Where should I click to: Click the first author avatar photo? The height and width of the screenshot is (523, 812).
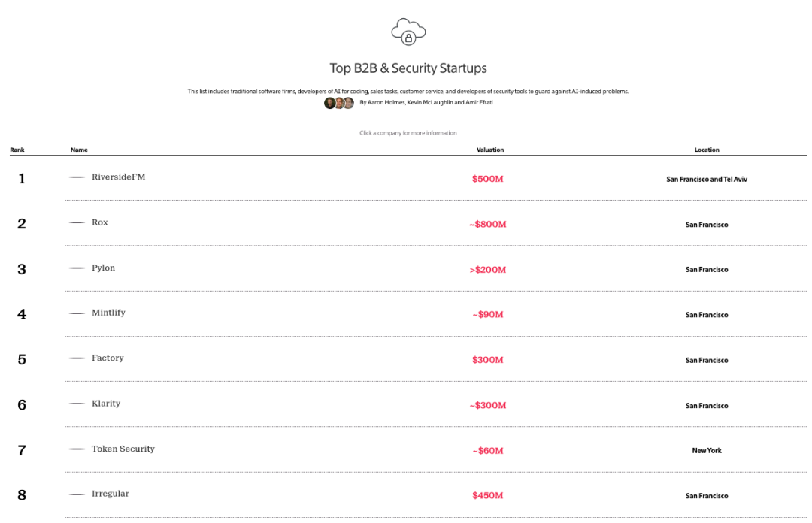click(329, 103)
